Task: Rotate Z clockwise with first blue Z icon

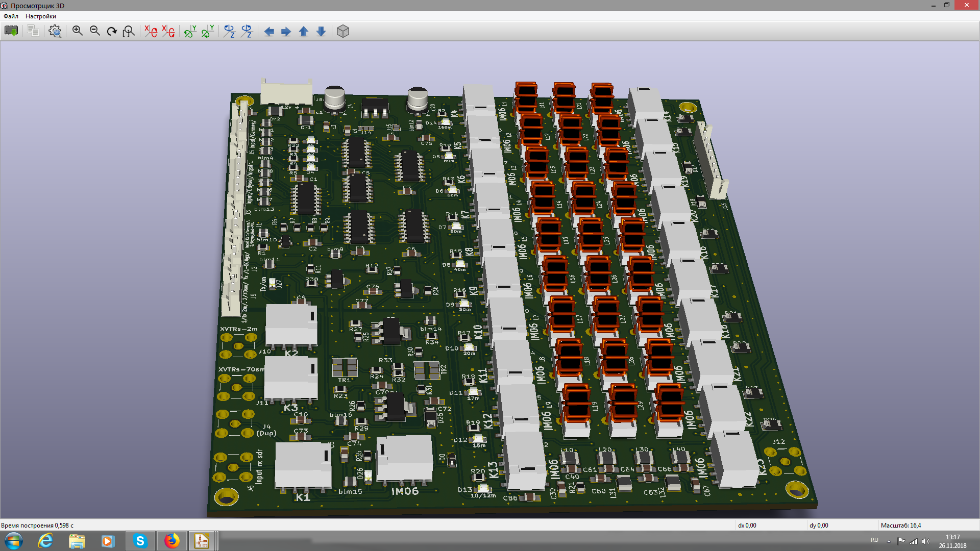Action: [229, 31]
